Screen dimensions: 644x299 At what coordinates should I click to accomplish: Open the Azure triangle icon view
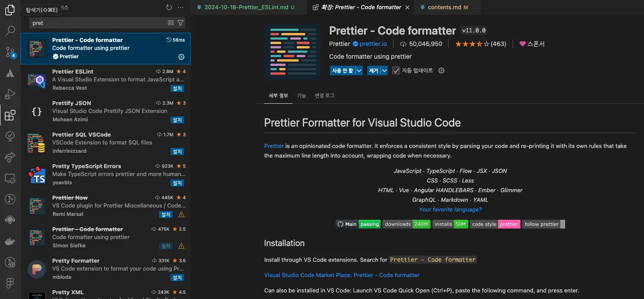(10, 73)
